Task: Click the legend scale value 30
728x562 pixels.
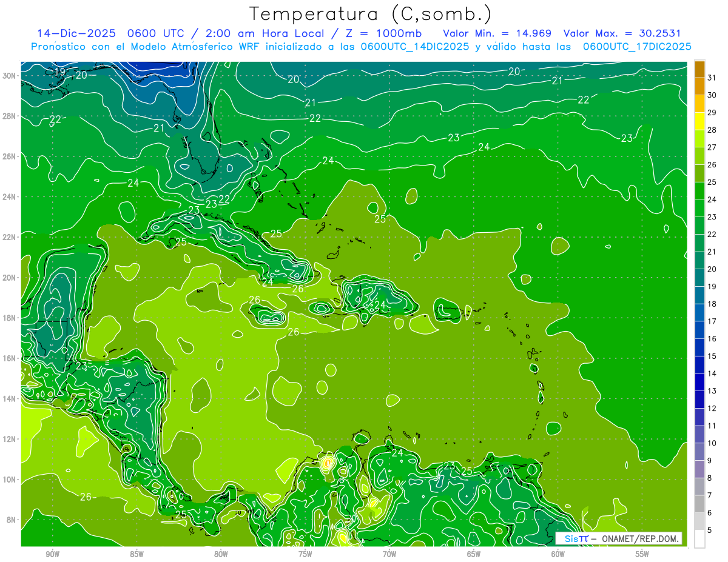Action: click(712, 95)
